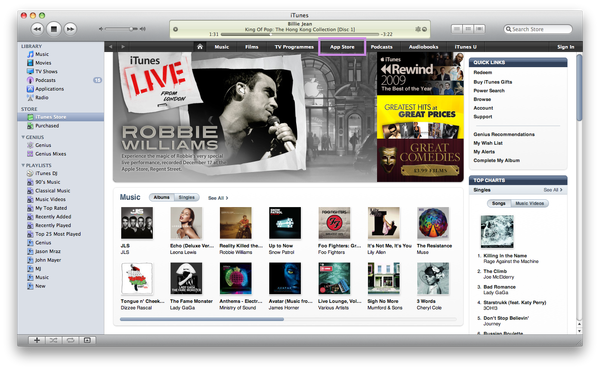This screenshot has height=370, width=600.
Task: Toggle the artwork viewer button
Action: click(87, 340)
